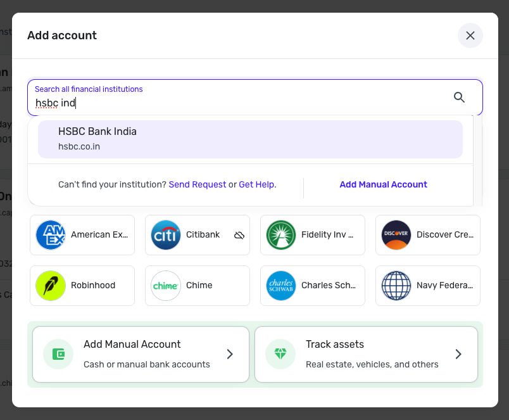509x420 pixels.
Task: Click the Discover logo icon
Action: (396, 235)
